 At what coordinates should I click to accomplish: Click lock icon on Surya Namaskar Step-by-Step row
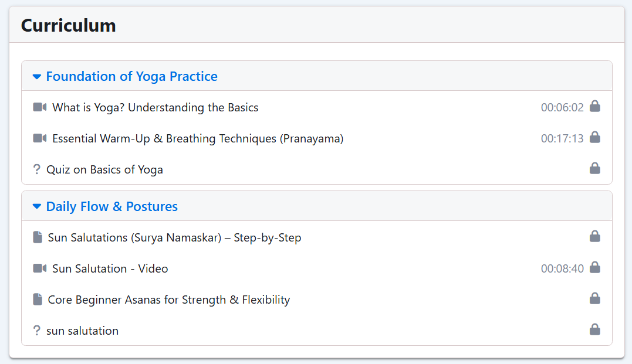[595, 236]
